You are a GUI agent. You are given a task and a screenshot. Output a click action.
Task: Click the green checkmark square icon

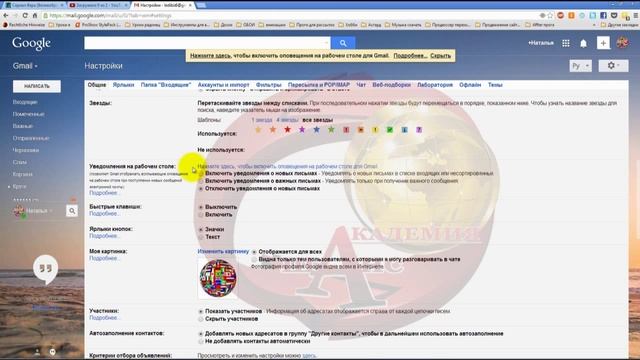(x=390, y=130)
